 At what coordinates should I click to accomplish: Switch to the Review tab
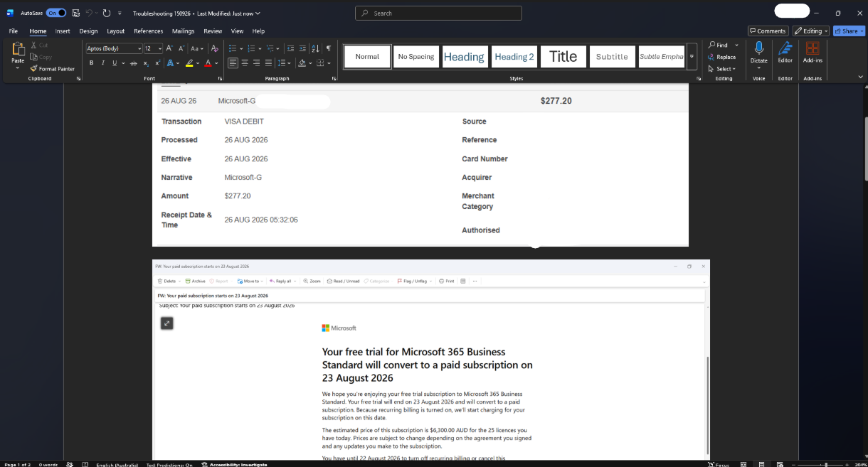coord(213,31)
